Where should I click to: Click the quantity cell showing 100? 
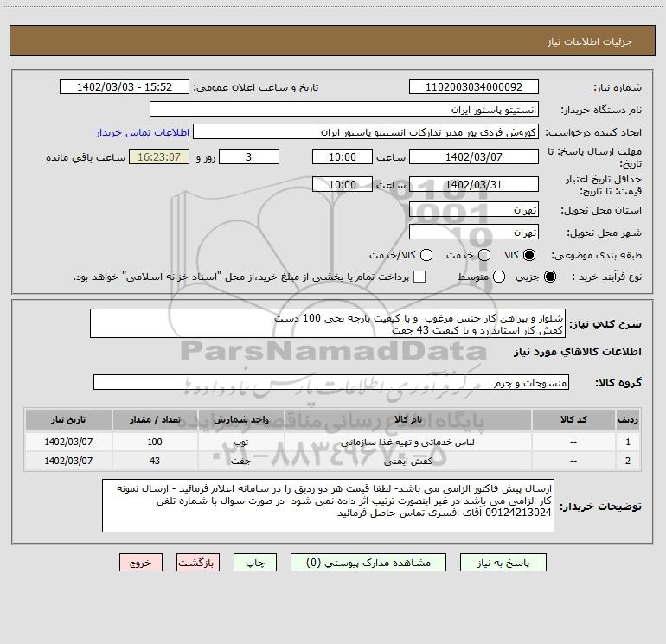(x=155, y=442)
